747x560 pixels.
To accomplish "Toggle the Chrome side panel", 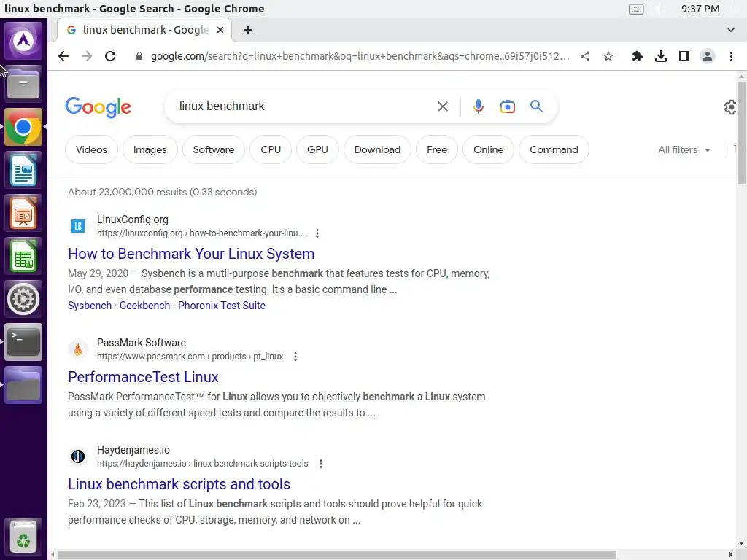I will pos(684,56).
